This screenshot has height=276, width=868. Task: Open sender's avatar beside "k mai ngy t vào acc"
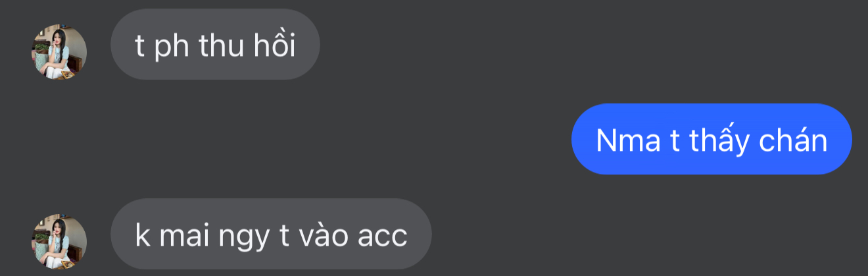click(59, 242)
